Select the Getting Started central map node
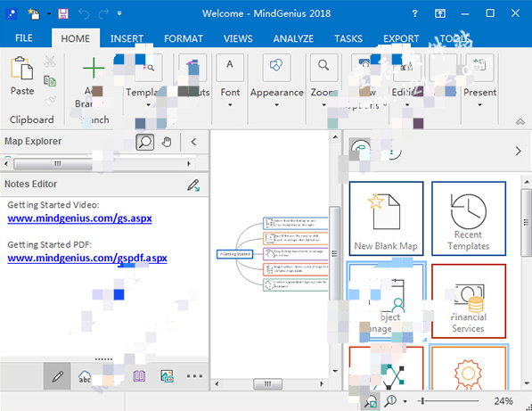The height and width of the screenshot is (411, 532). coord(234,254)
